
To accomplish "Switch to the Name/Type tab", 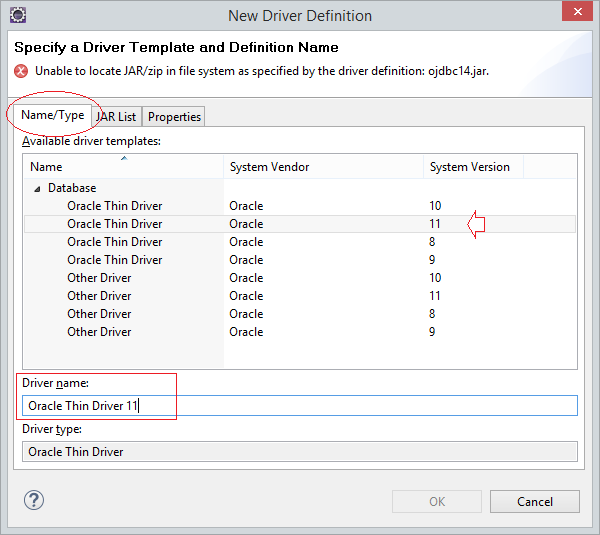I will click(x=53, y=115).
